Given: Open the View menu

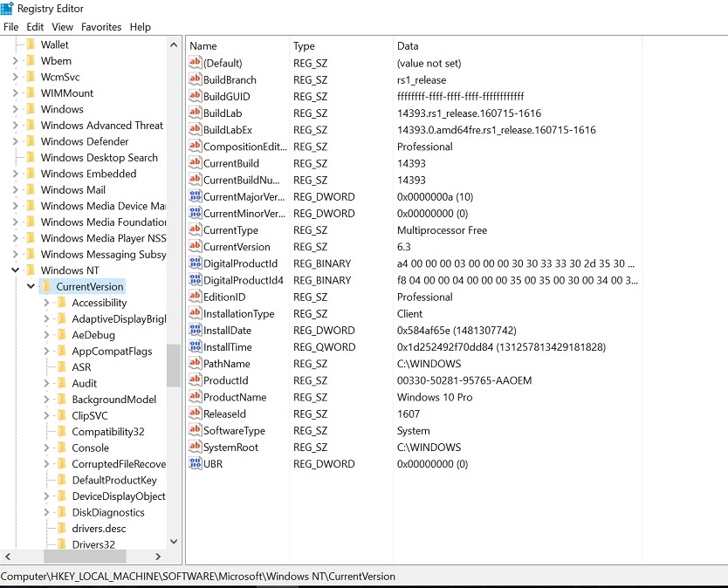Looking at the screenshot, I should 62,27.
